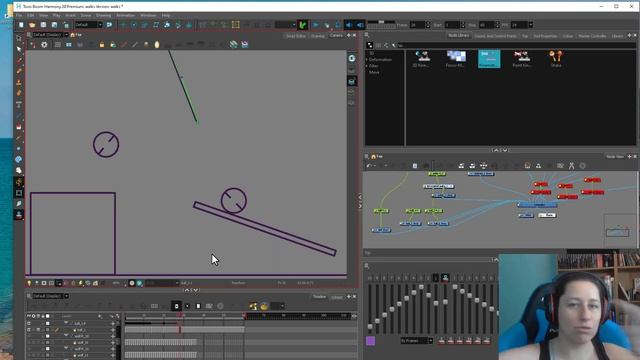The width and height of the screenshot is (640, 360).
Task: Click the yellow bounding-box icon in the top toolbar
Action: [236, 25]
